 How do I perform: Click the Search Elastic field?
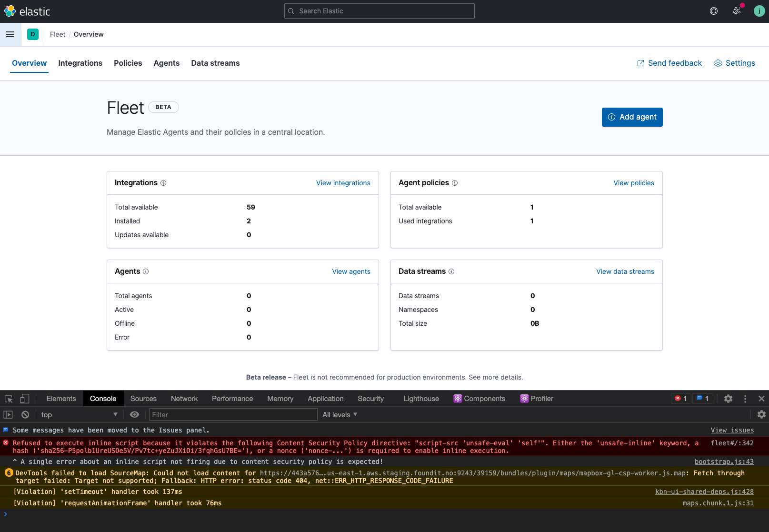380,11
